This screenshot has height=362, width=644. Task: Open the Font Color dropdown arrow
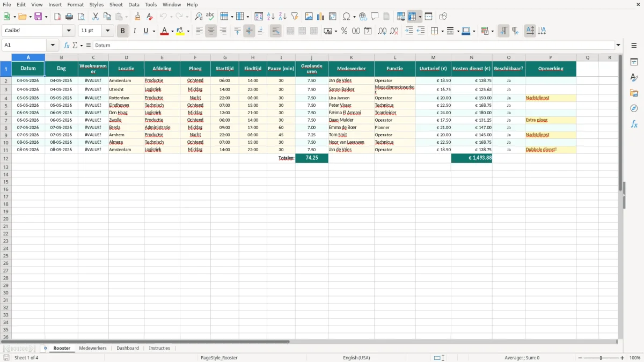coord(172,31)
